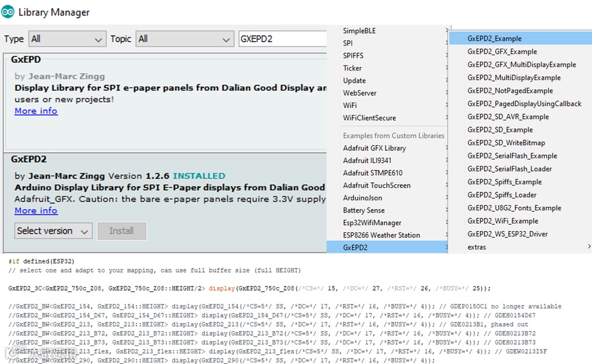Open More info link under GxEPD library
The image size is (592, 364).
coord(36,111)
